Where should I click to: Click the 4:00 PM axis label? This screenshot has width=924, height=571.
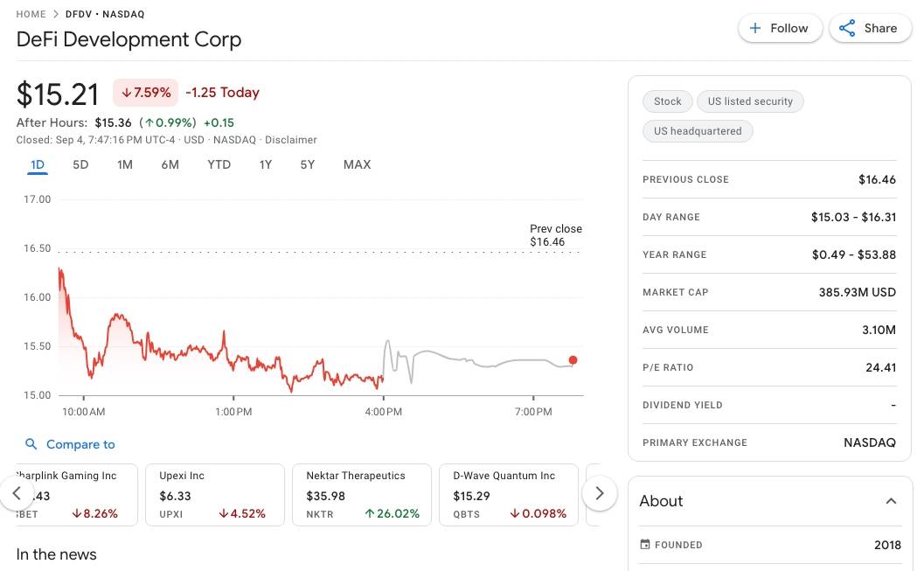point(384,412)
